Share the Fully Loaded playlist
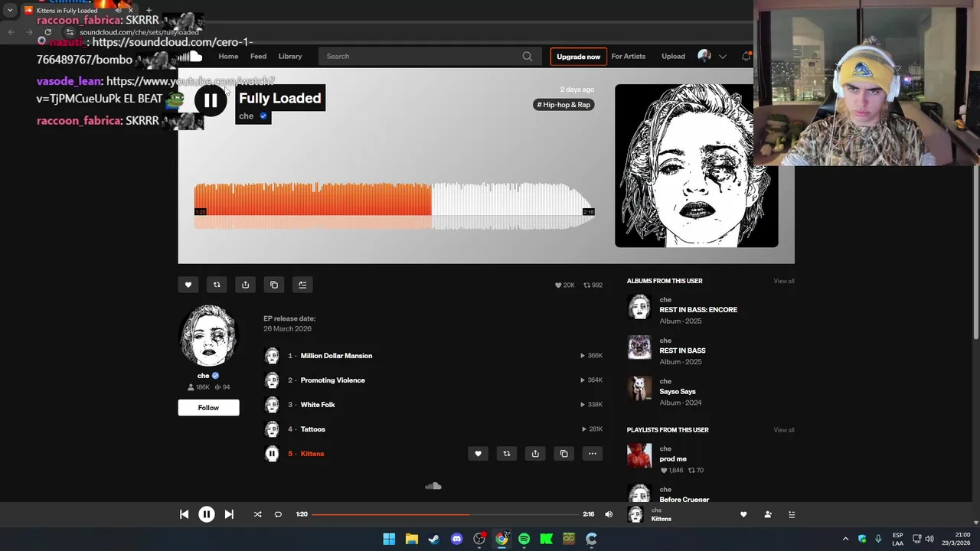Viewport: 980px width, 551px height. click(245, 285)
